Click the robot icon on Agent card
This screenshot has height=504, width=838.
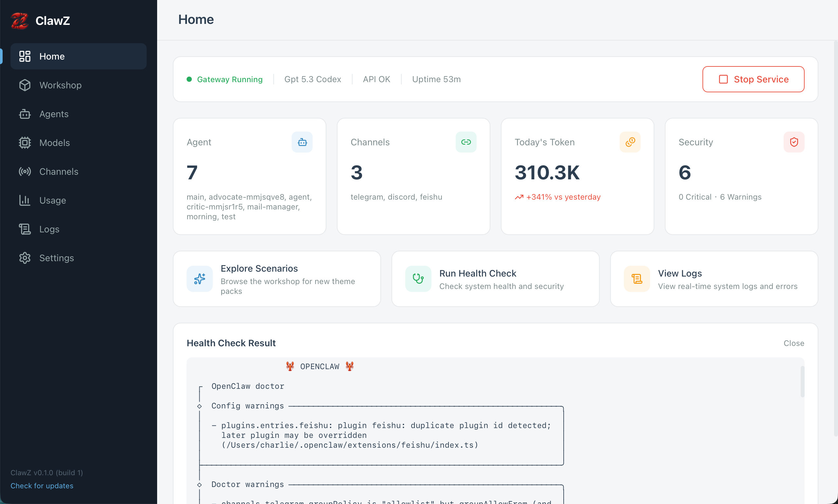pos(302,142)
